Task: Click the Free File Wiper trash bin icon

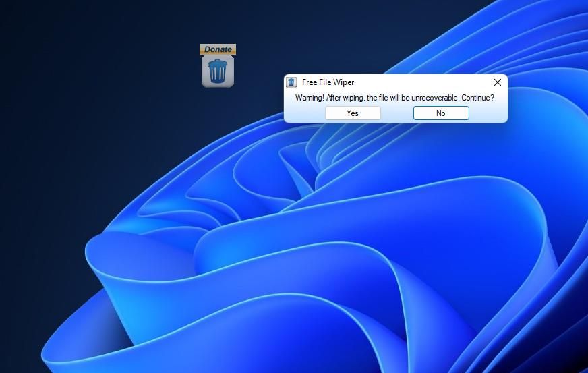Action: pos(218,71)
